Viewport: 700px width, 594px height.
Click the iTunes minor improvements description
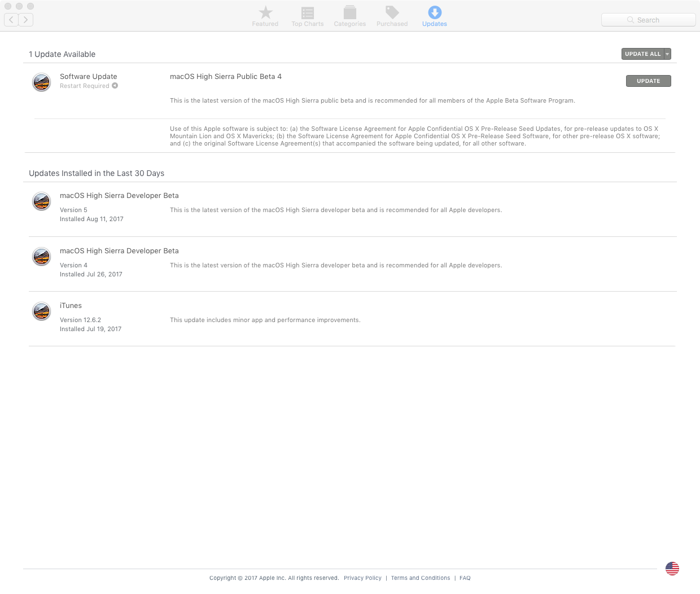(x=265, y=320)
